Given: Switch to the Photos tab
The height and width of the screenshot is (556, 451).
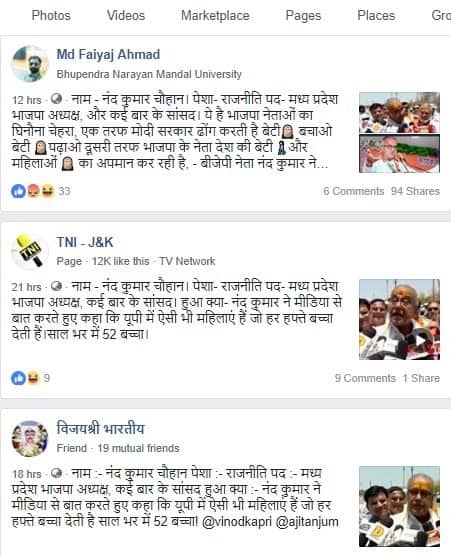Looking at the screenshot, I should tap(51, 16).
